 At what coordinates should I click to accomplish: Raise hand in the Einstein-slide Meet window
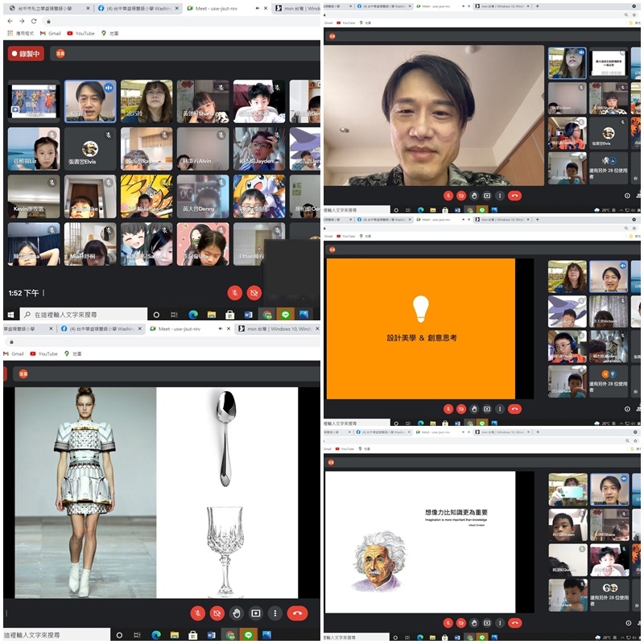pyautogui.click(x=474, y=622)
